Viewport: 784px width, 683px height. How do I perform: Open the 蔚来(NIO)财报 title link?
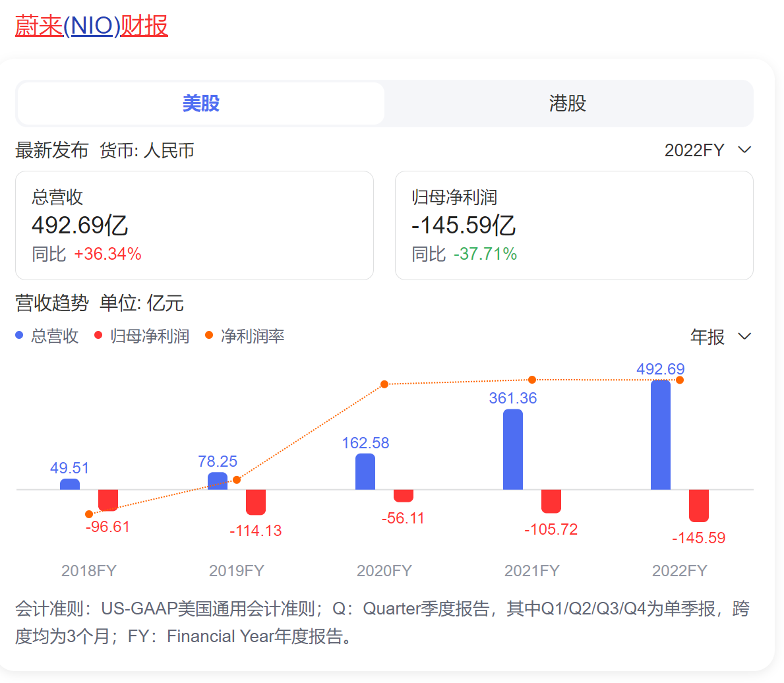(x=92, y=26)
